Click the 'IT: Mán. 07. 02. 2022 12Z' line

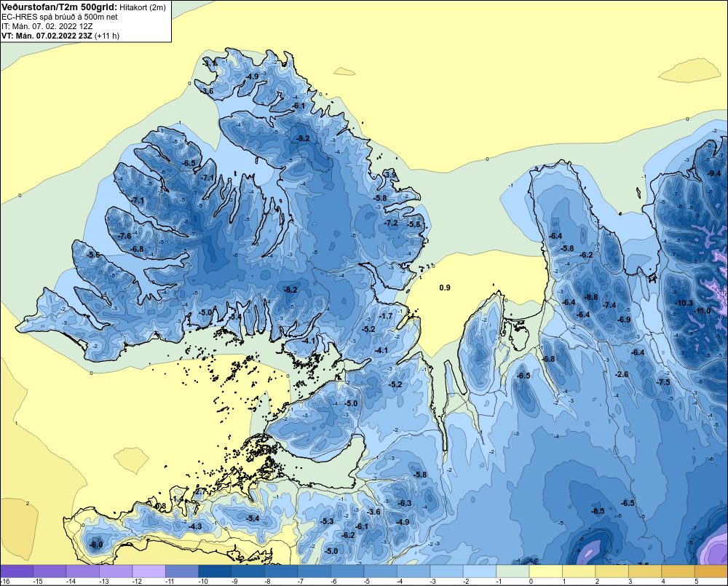coord(47,26)
